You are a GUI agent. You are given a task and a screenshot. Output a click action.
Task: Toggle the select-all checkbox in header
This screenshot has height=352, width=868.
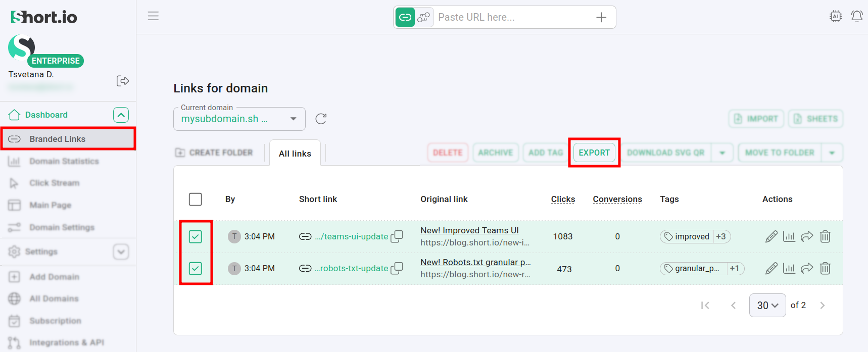click(196, 199)
